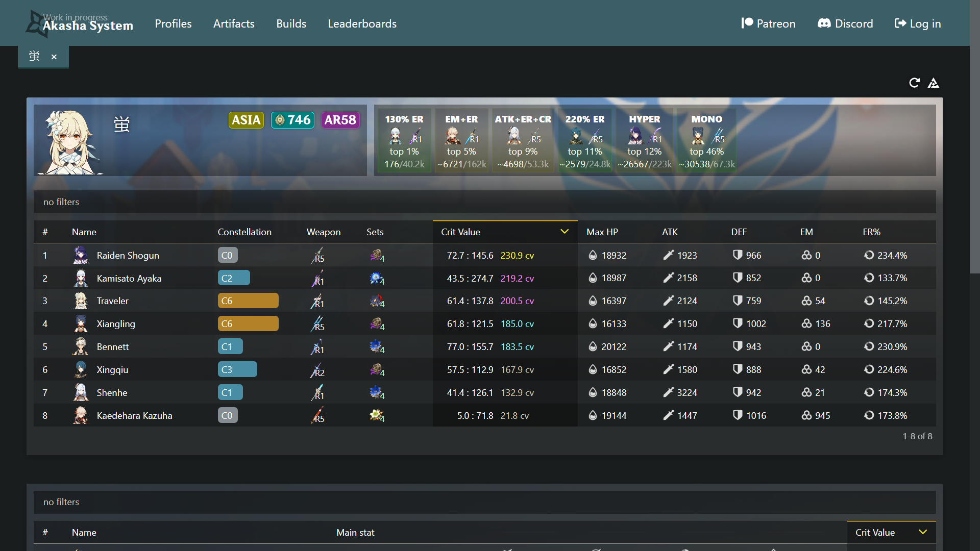Image resolution: width=980 pixels, height=551 pixels.
Task: Click Bennett avatar icon
Action: pyautogui.click(x=81, y=346)
